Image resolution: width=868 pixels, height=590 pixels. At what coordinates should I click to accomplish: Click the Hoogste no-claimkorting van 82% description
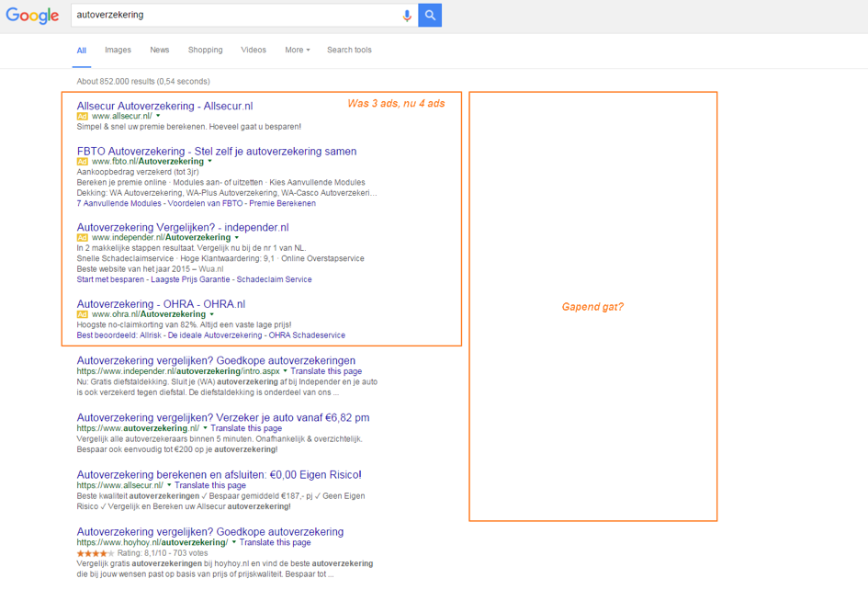click(185, 325)
